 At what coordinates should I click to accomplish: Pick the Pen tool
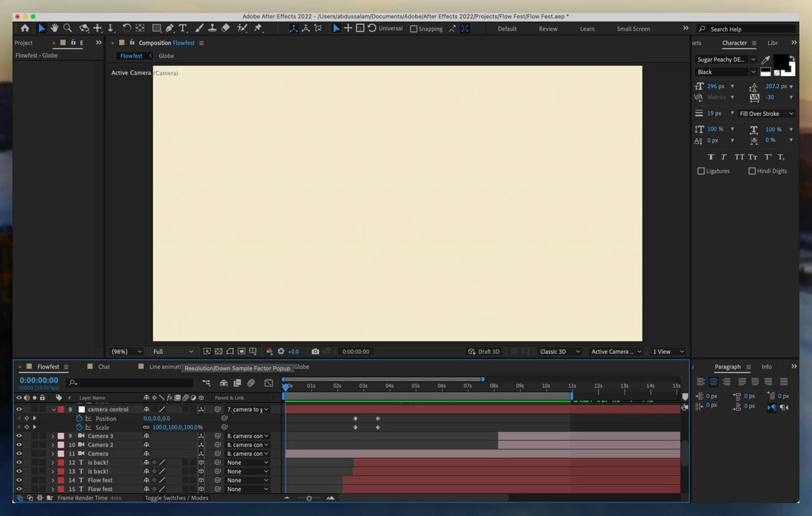click(x=169, y=28)
